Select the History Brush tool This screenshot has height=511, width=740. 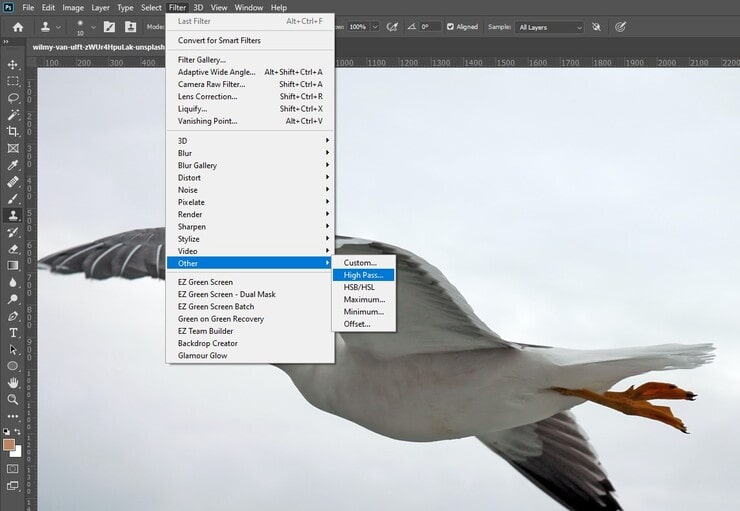(x=13, y=232)
